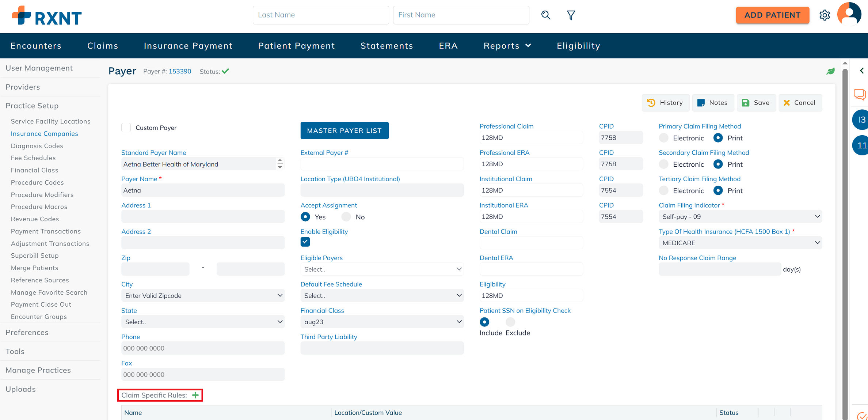
Task: Click the MASTER PAYER LIST button
Action: 344,130
